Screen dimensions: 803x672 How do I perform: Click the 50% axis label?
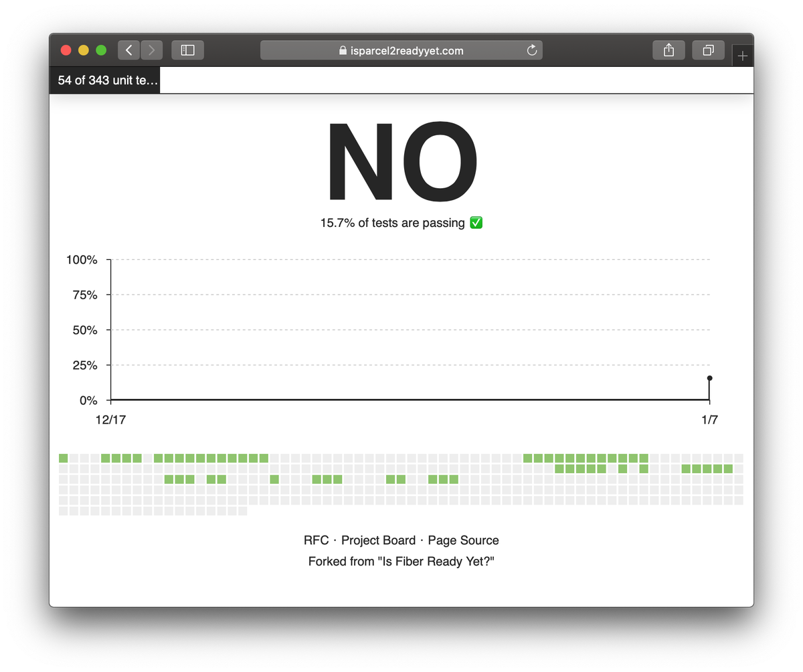(85, 330)
